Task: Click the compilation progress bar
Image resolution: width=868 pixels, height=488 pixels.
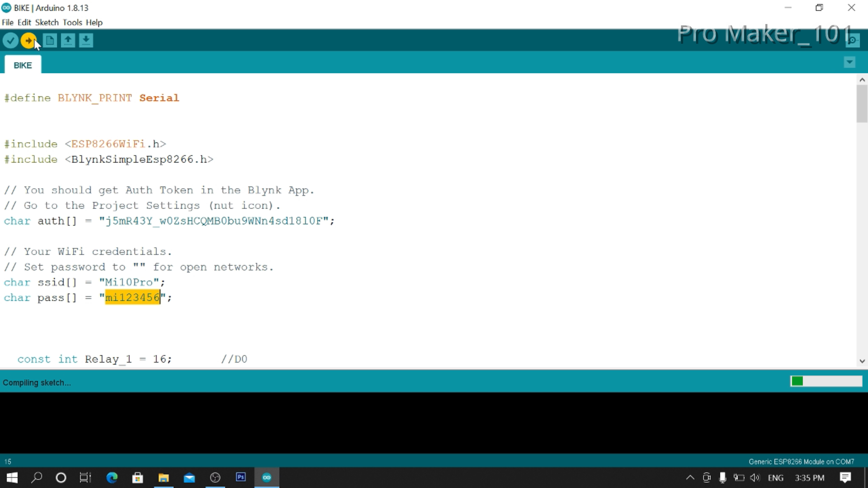Action: (x=826, y=381)
